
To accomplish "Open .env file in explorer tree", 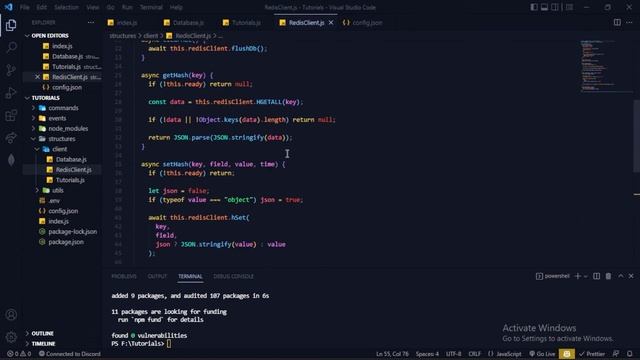I will tap(54, 201).
